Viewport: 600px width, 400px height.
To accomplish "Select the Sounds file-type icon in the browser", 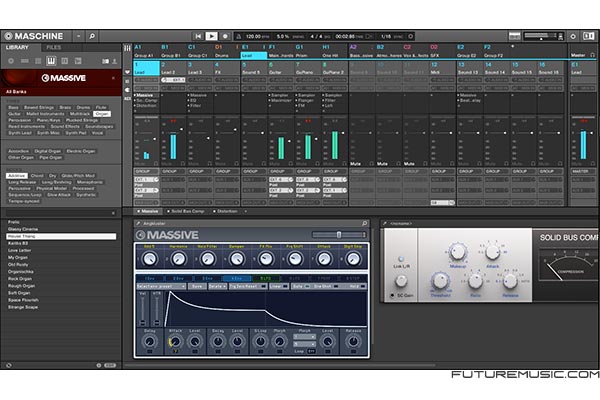I will (38, 61).
